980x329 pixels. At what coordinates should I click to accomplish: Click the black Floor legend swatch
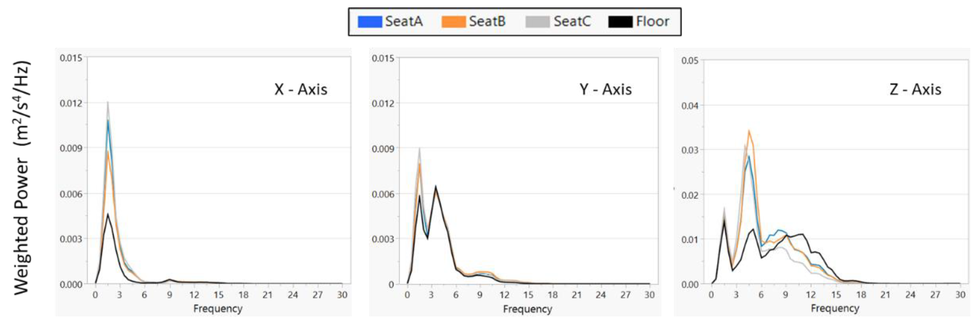pyautogui.click(x=620, y=22)
